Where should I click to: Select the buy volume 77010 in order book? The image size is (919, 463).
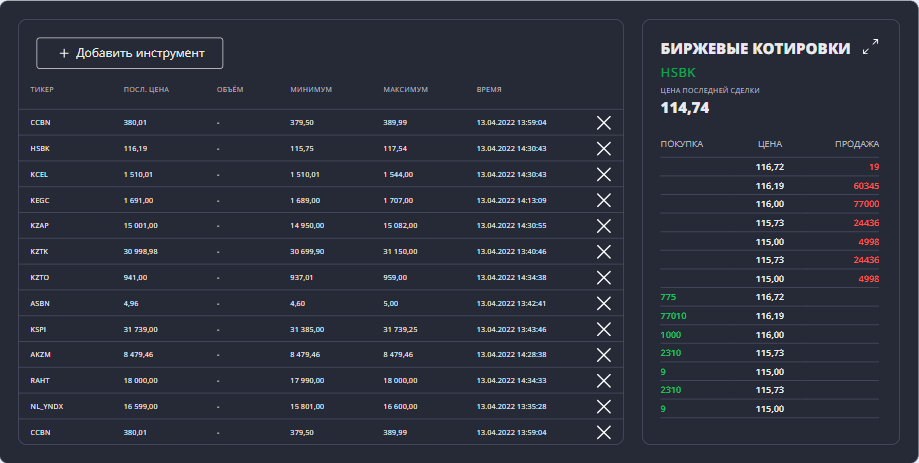[x=675, y=315]
